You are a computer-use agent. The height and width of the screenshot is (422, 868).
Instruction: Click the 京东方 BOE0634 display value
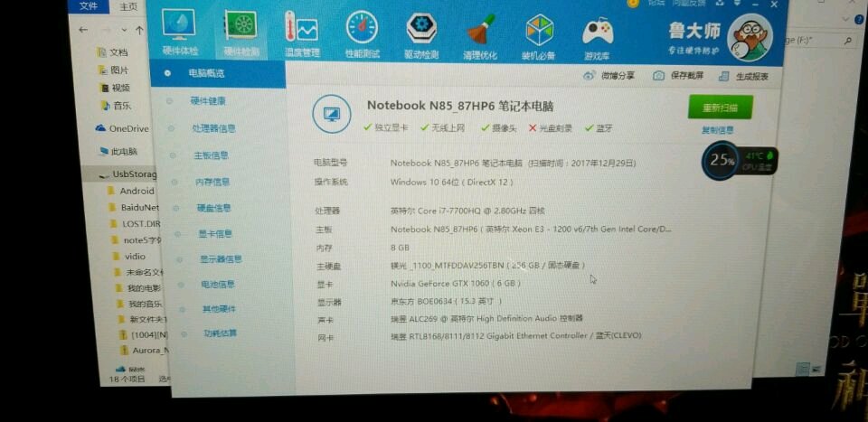(x=446, y=302)
